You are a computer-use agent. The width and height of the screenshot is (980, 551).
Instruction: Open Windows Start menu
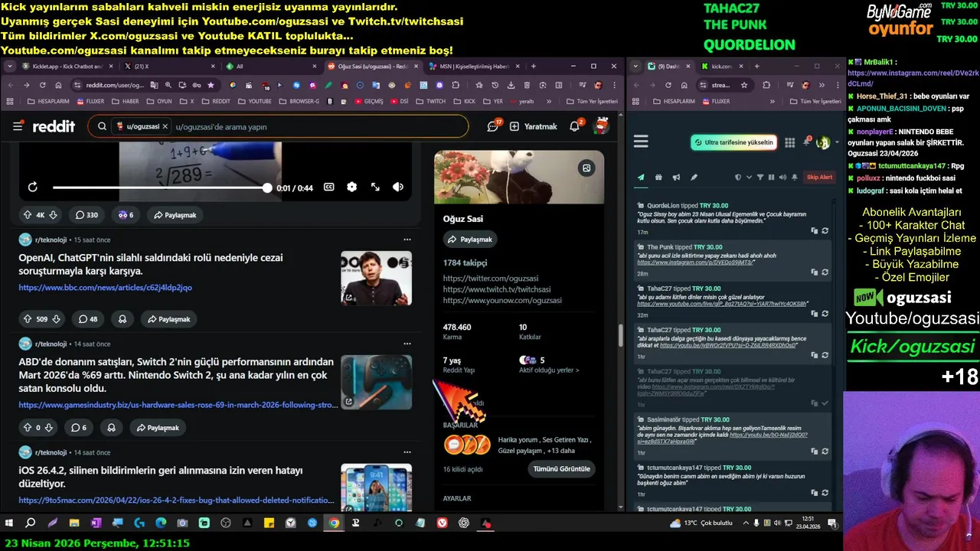pyautogui.click(x=9, y=523)
